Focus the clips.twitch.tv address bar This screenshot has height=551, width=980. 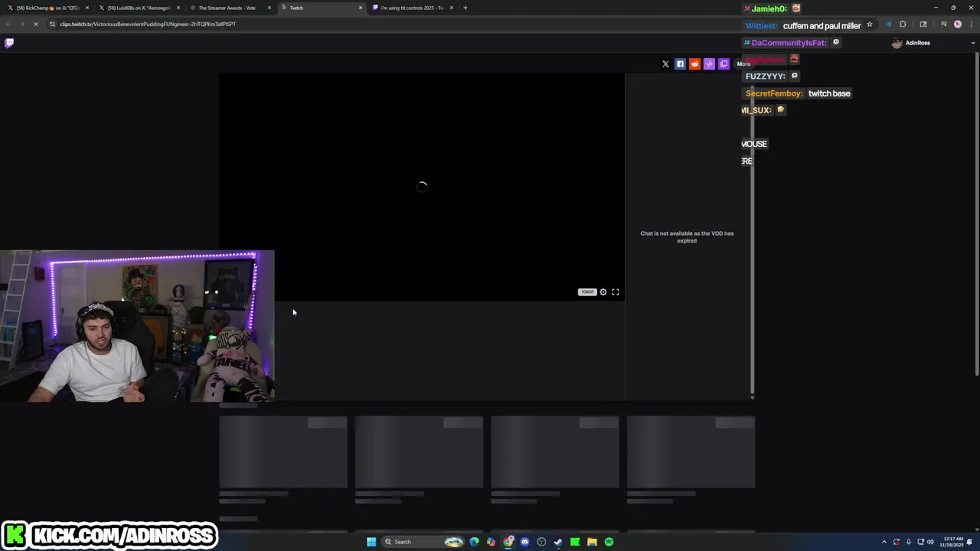(x=459, y=24)
